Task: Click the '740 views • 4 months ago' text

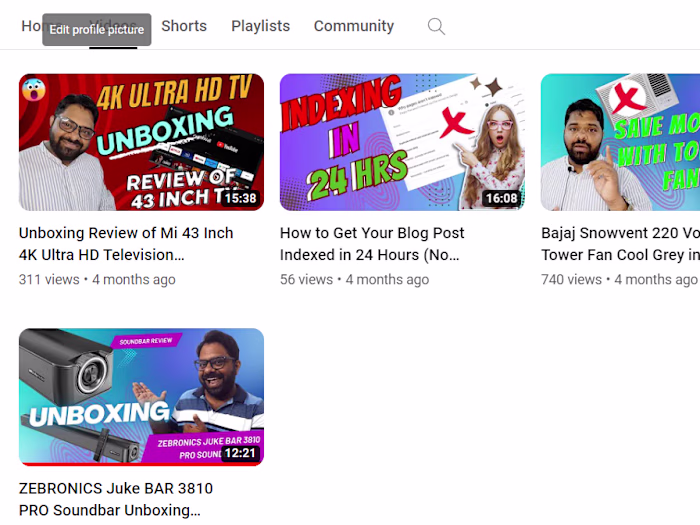Action: tap(619, 279)
